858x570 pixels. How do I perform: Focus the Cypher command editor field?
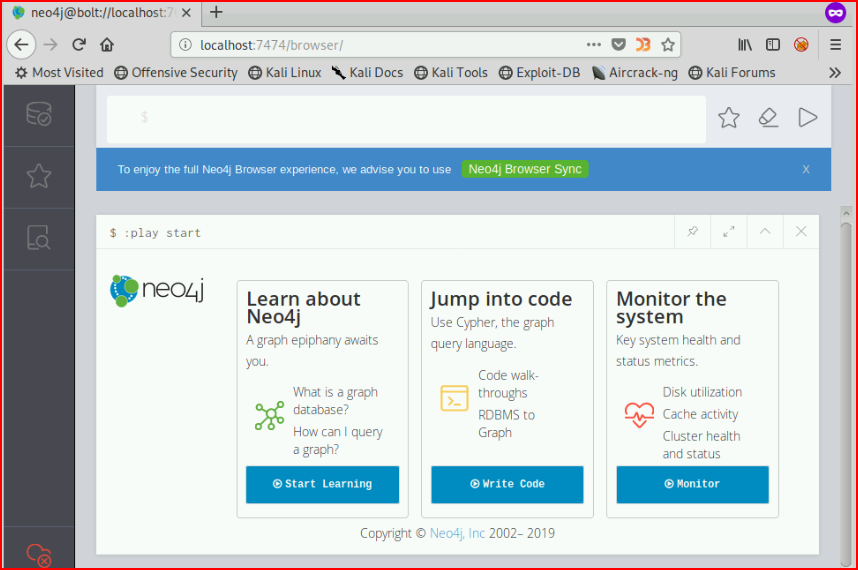tap(406, 119)
